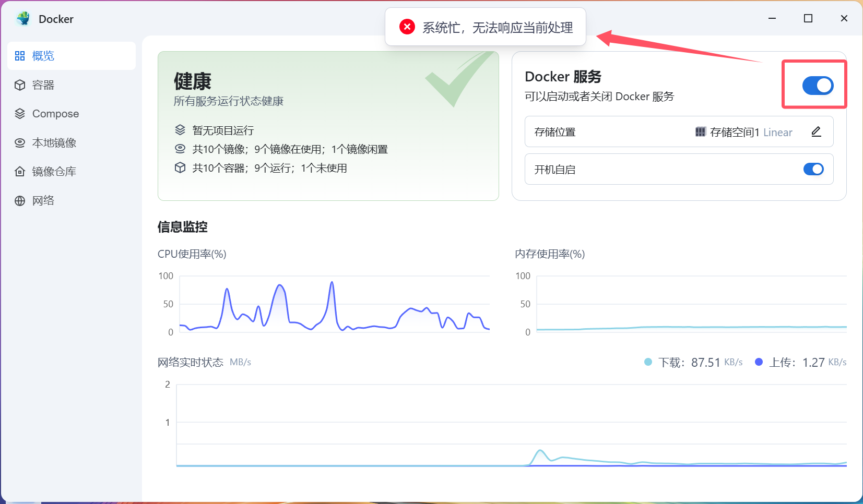Click the CPU usage line chart
Viewport: 863px width, 504px height.
(335, 304)
